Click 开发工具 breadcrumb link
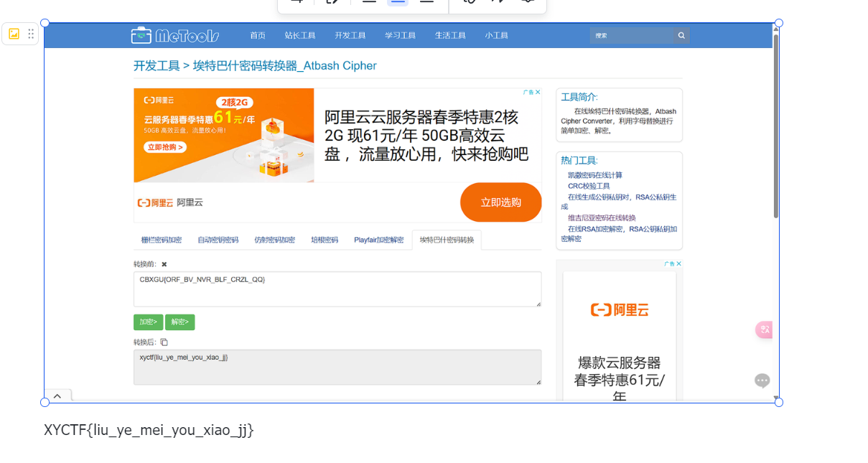Viewport: 868px width, 463px height. click(157, 65)
